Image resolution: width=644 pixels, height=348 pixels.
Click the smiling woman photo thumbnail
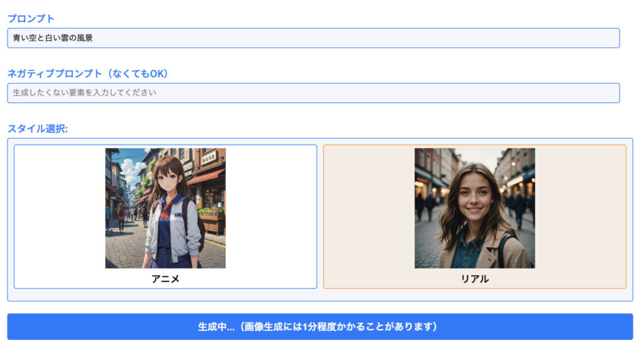pos(475,208)
